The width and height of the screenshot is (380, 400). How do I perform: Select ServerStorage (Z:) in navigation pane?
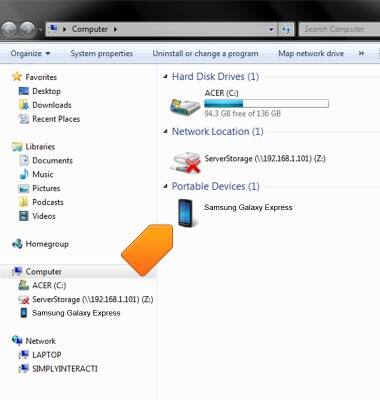[93, 299]
